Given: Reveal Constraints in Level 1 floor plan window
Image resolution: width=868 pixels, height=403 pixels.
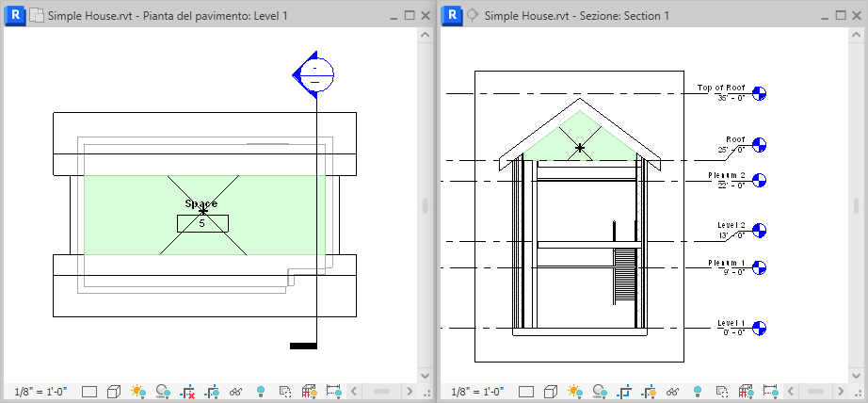Looking at the screenshot, I should tap(334, 392).
